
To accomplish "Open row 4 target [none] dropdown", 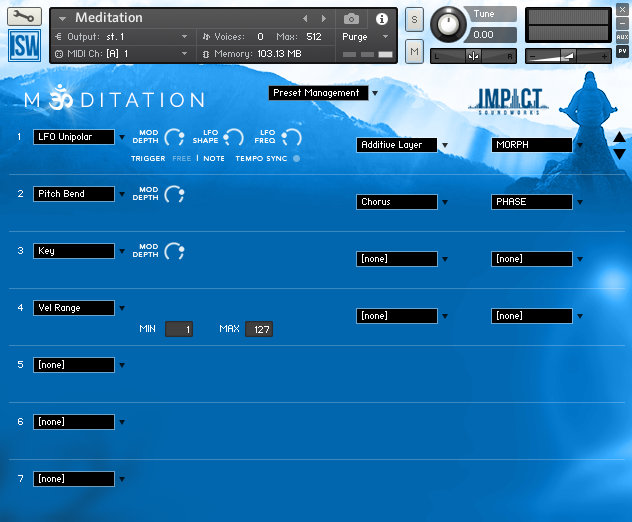I will [397, 316].
